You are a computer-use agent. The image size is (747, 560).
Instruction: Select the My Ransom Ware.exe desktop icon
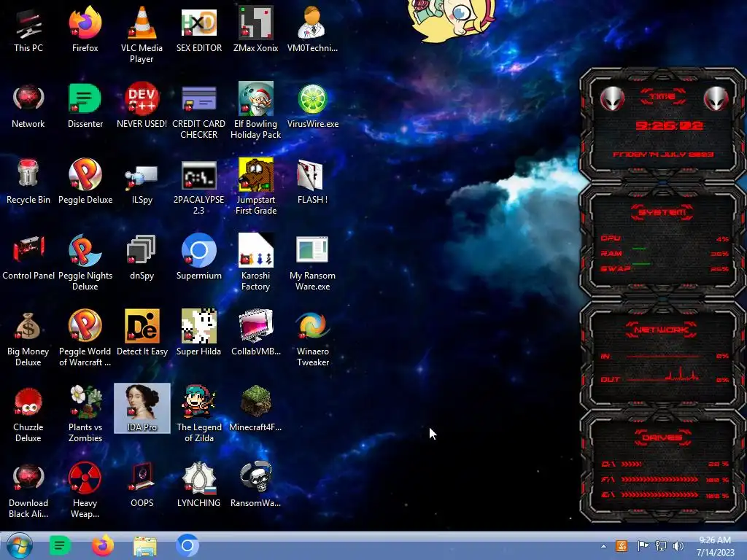tap(312, 262)
